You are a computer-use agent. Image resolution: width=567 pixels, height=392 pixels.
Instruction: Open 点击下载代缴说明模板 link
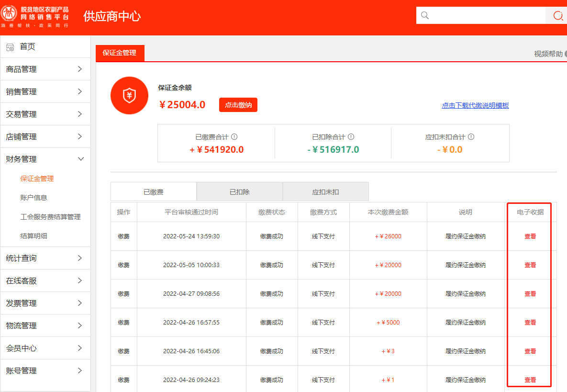[x=475, y=105]
